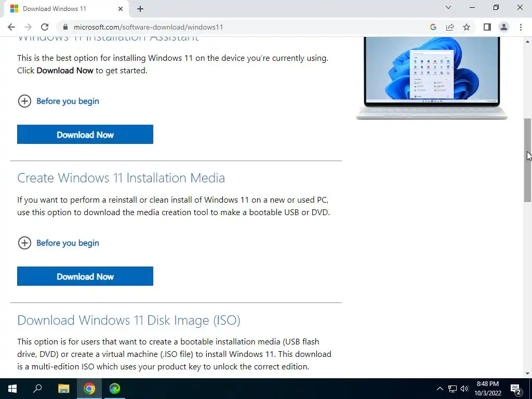Click the Create Windows 11 Installation Media heading
The height and width of the screenshot is (399, 532).
[121, 178]
